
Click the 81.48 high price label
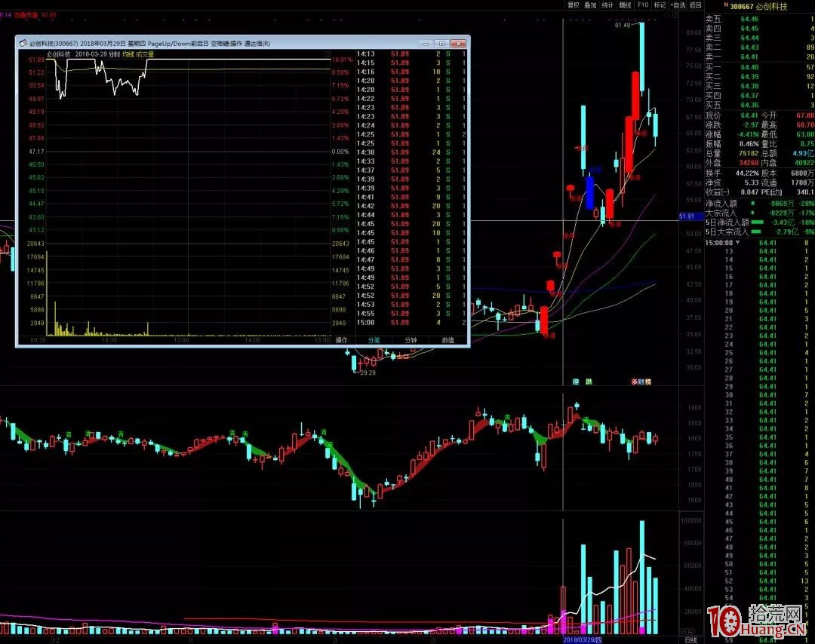622,25
